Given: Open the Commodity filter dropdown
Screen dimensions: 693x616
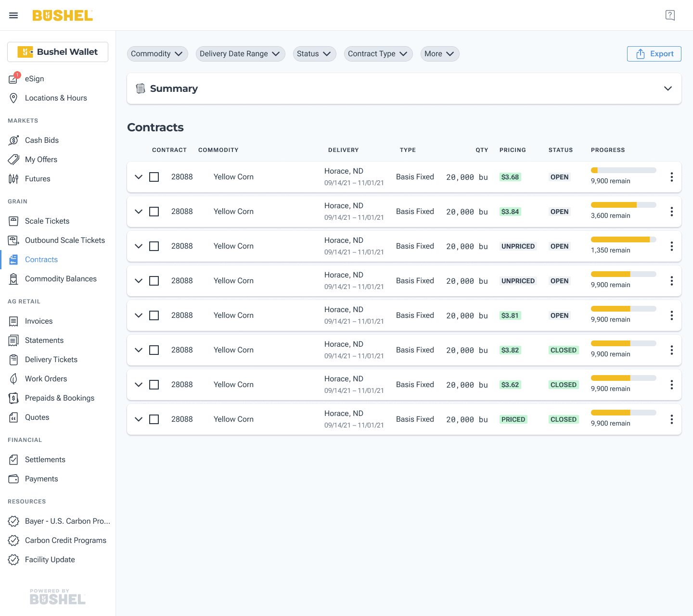Looking at the screenshot, I should coord(157,54).
